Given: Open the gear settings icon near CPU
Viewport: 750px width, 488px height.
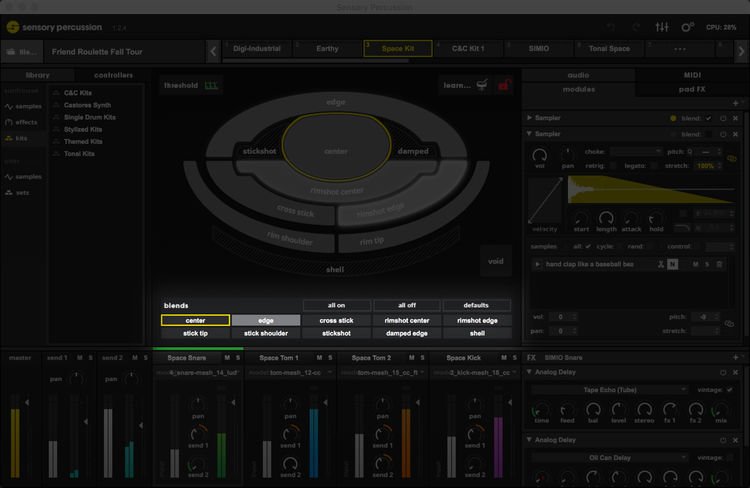Looking at the screenshot, I should 687,27.
